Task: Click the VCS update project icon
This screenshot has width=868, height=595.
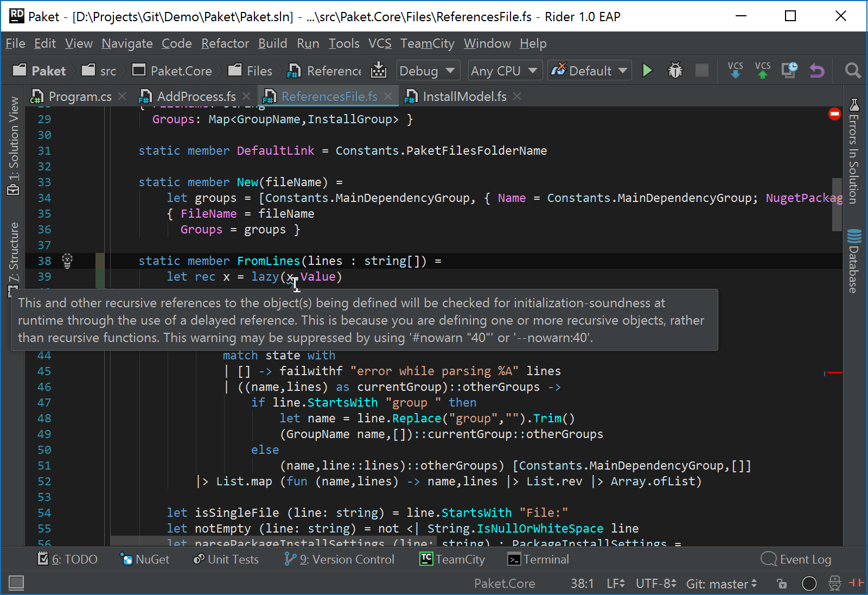Action: (735, 71)
